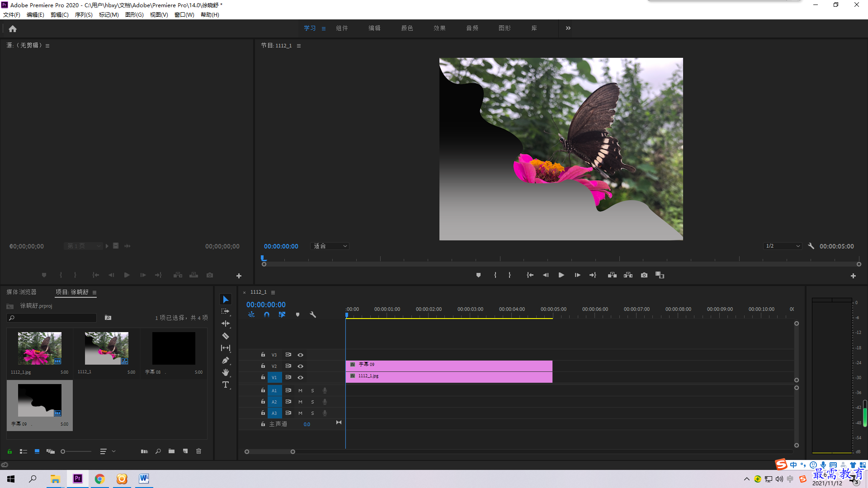Select the Pen tool
The width and height of the screenshot is (868, 488).
pos(226,360)
